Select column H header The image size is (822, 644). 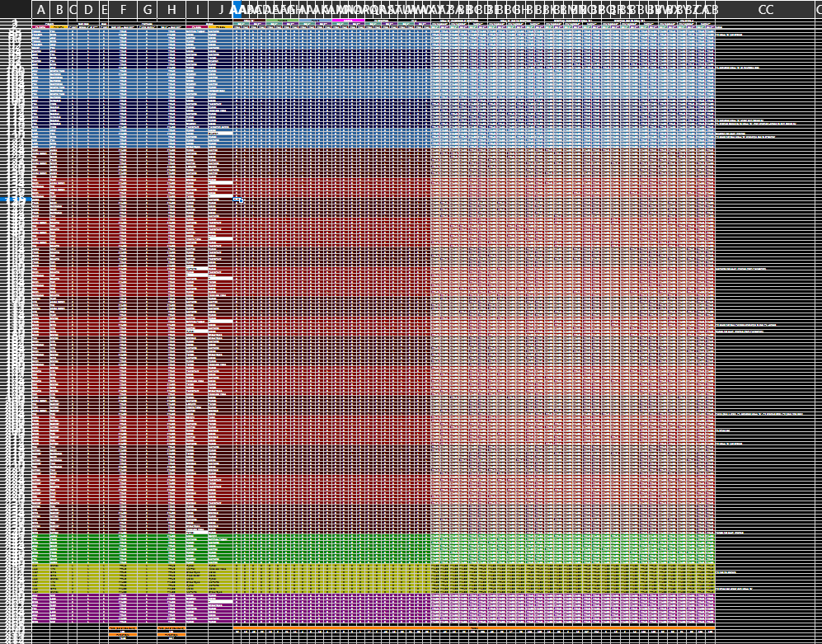click(x=171, y=9)
